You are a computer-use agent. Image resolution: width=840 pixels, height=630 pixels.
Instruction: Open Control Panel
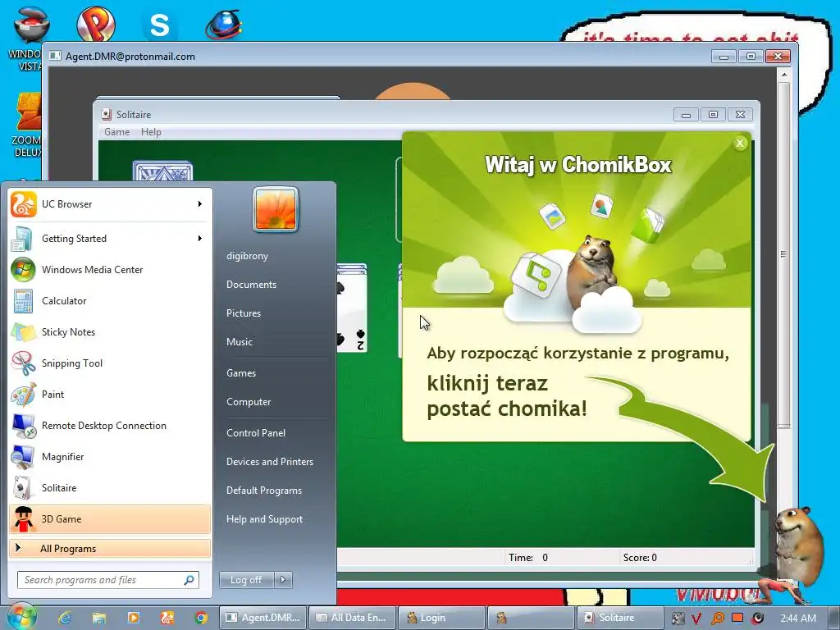click(256, 433)
